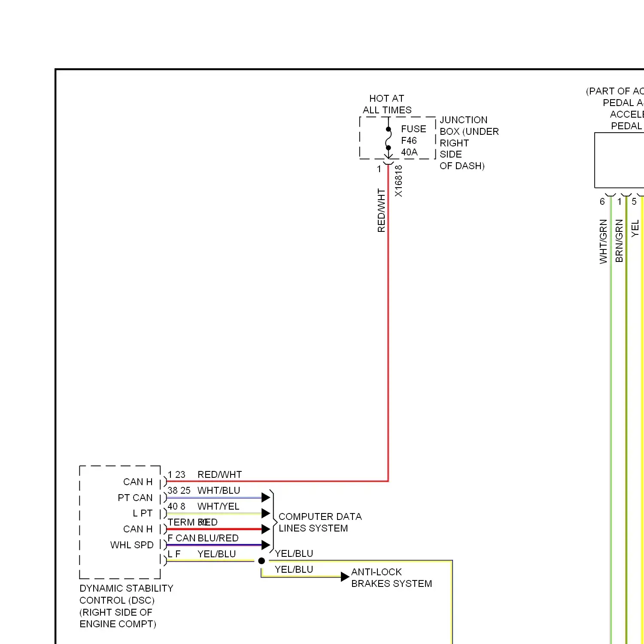Click the TERM 30 pin label
The height and width of the screenshot is (644, 644).
coord(188,522)
